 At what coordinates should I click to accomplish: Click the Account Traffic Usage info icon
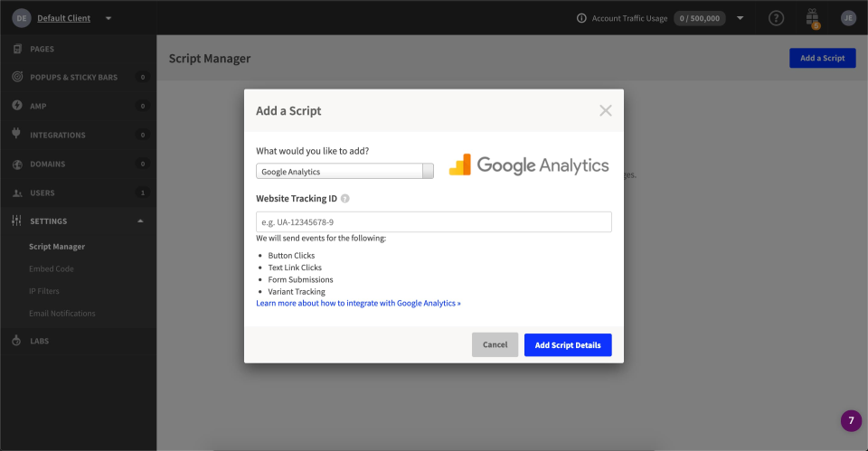pyautogui.click(x=581, y=18)
